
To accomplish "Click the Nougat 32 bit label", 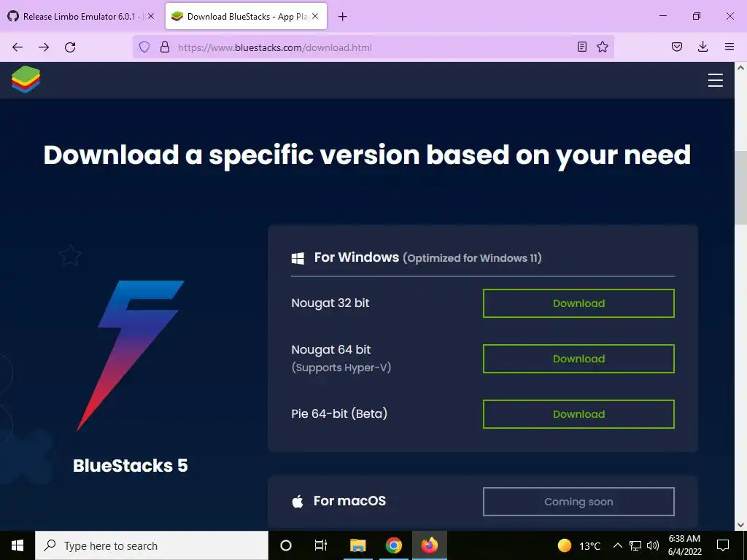I will tap(330, 303).
